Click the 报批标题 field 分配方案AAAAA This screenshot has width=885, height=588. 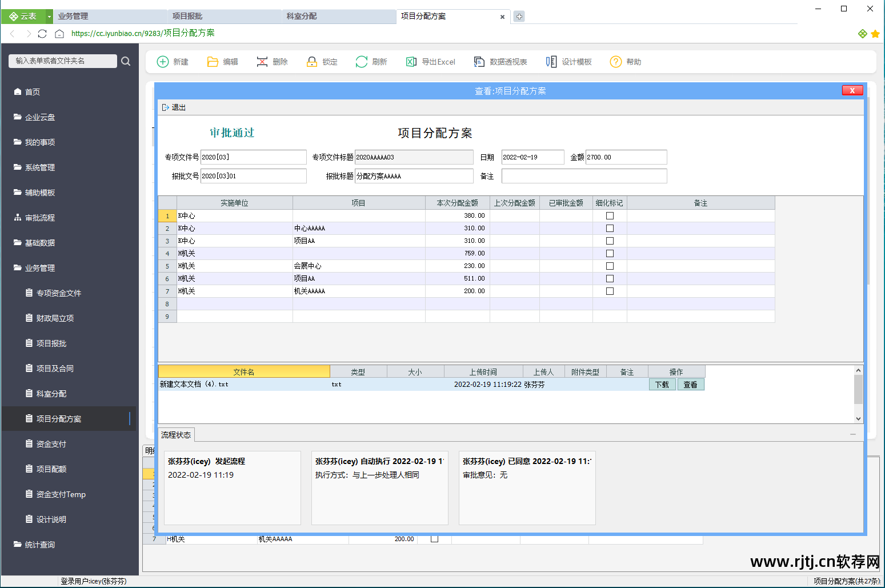point(414,176)
